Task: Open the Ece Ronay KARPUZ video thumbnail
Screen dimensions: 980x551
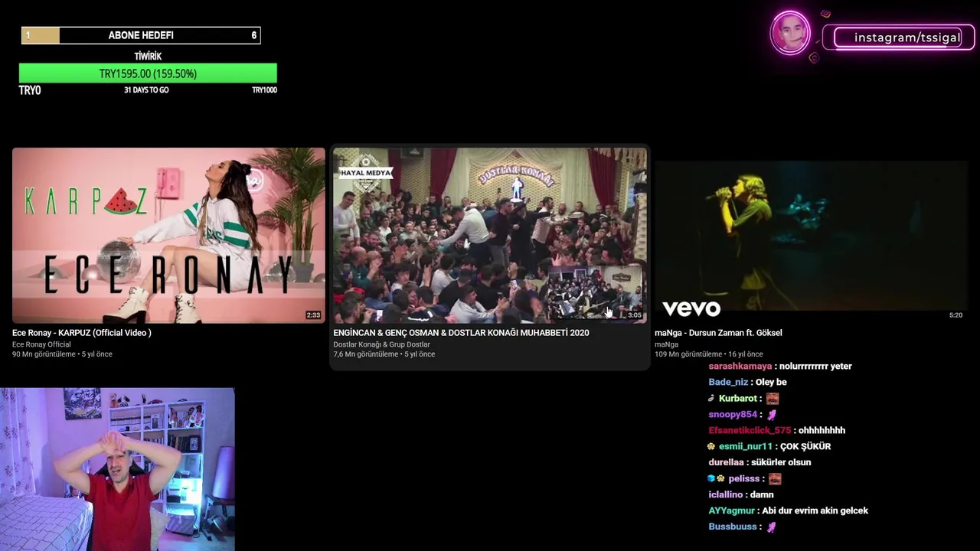Action: (x=168, y=236)
